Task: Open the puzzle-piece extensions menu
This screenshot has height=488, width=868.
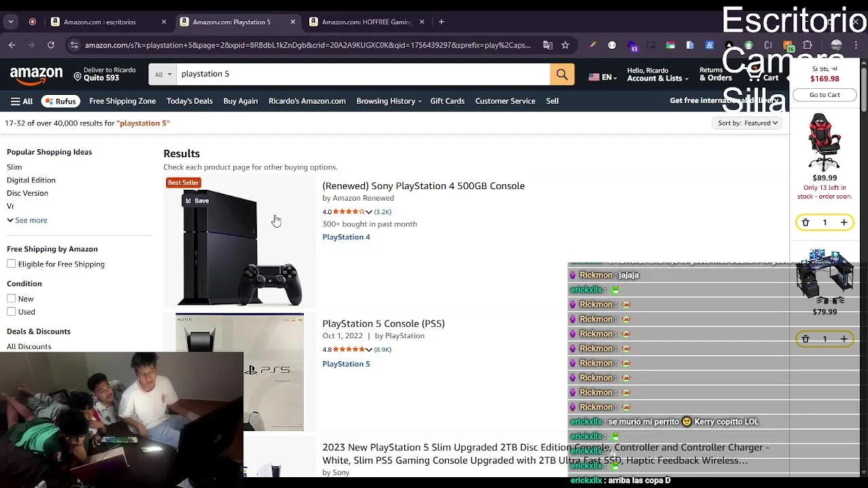Action: (x=808, y=45)
